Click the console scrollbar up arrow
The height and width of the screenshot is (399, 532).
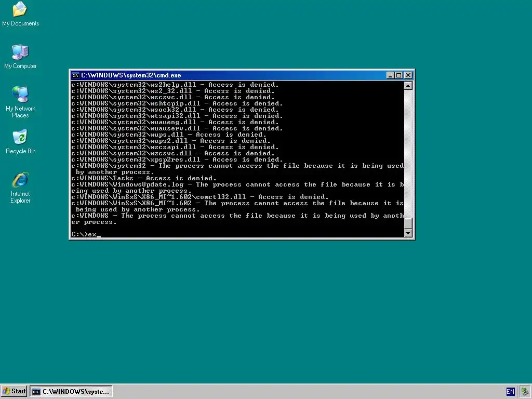click(408, 86)
